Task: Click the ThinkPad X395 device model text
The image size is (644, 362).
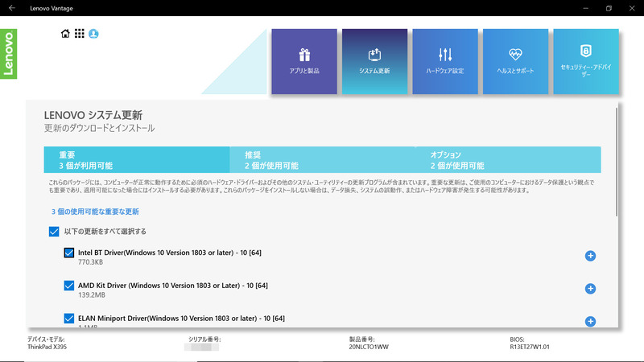Action: click(47, 347)
